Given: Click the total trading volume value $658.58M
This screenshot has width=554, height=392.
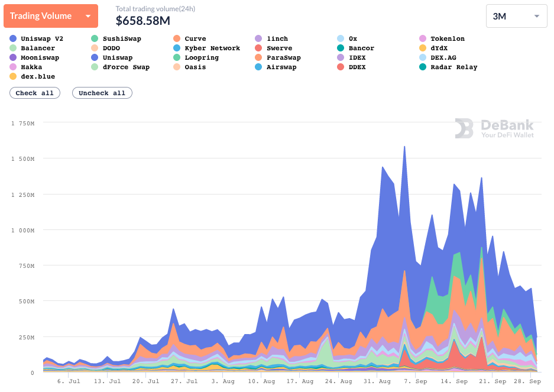Looking at the screenshot, I should coord(142,21).
